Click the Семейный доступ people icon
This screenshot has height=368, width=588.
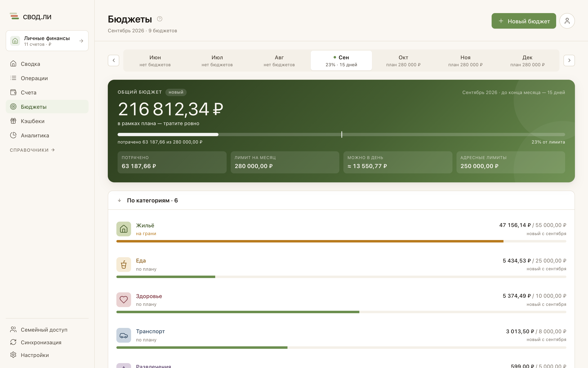coord(13,330)
